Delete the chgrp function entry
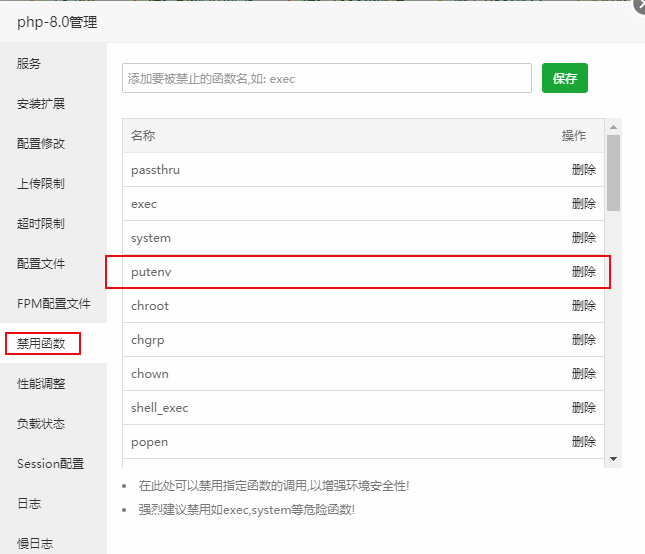Viewport: 645px width, 554px height. coord(584,339)
